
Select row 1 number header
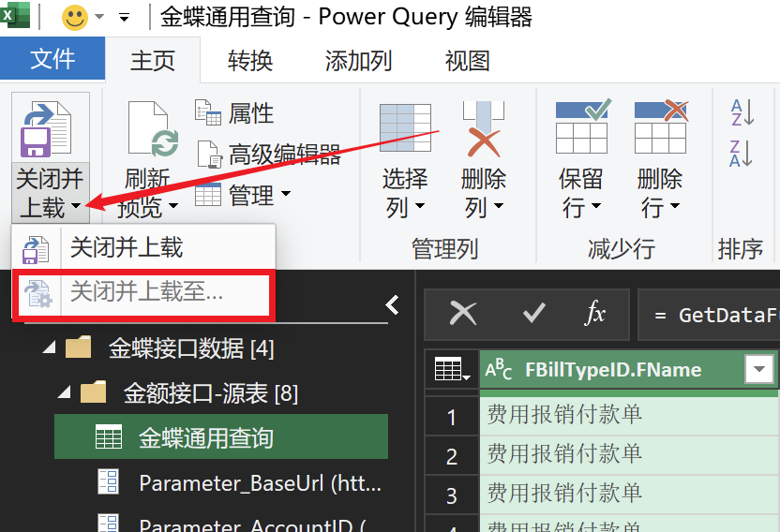click(x=452, y=416)
